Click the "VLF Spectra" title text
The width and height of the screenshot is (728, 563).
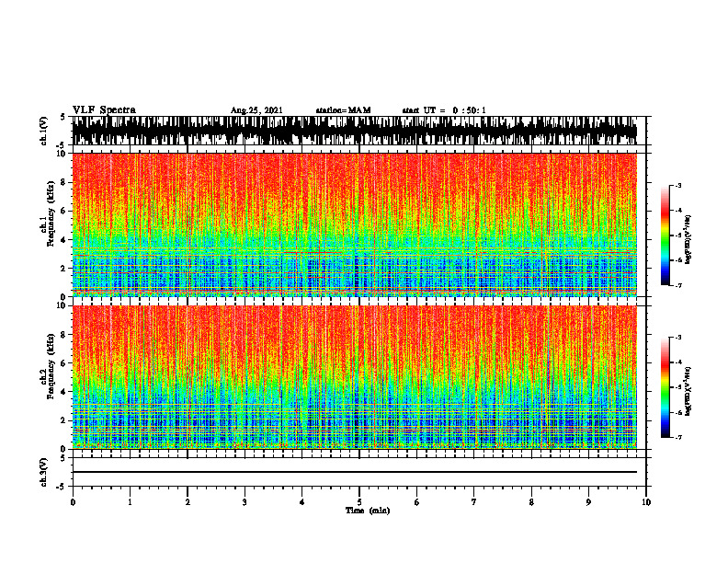click(x=104, y=110)
